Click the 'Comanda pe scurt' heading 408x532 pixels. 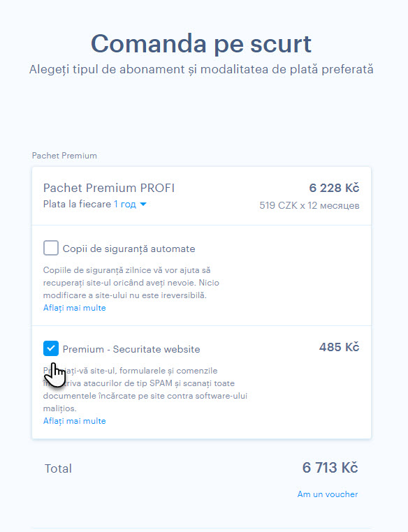click(201, 44)
